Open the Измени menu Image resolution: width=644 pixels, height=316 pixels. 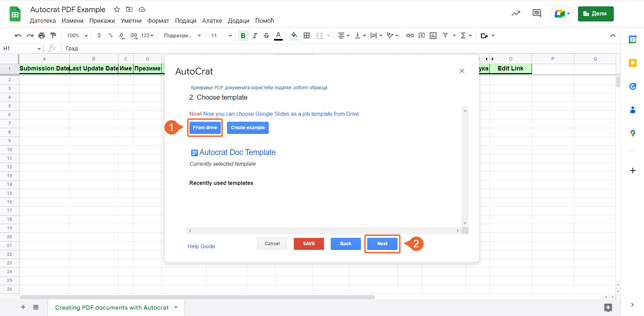(72, 21)
